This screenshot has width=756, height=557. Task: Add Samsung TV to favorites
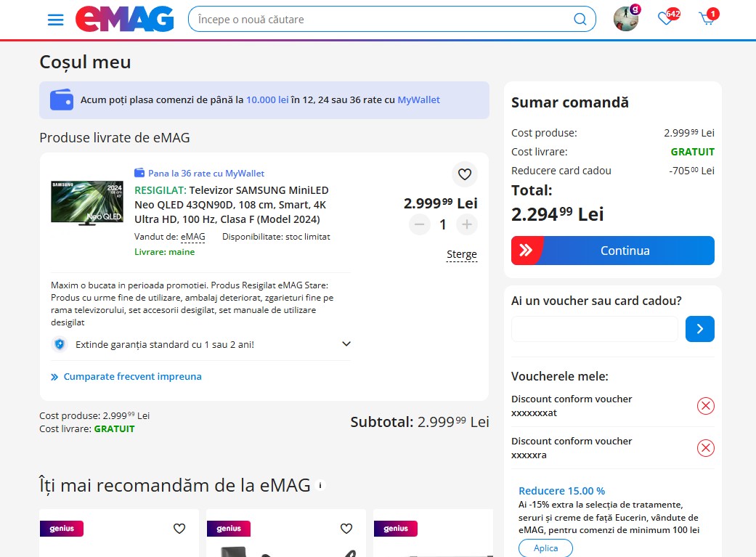click(464, 174)
